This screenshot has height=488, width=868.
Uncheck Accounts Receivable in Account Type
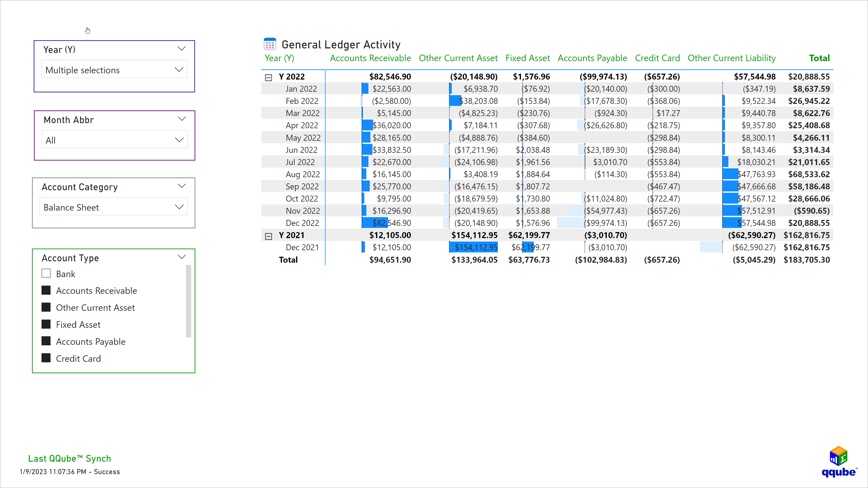(x=46, y=290)
